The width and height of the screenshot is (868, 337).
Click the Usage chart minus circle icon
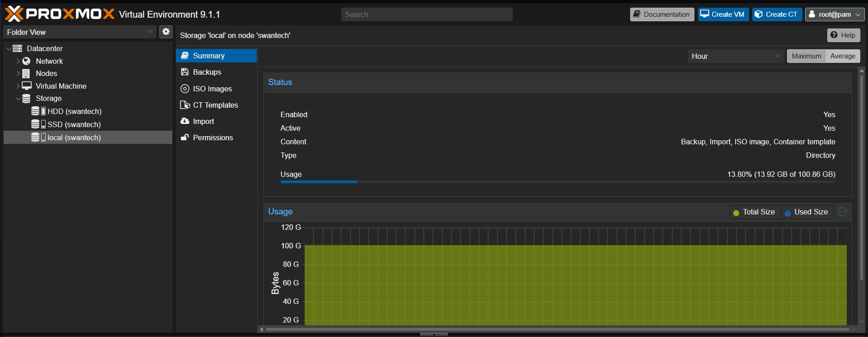pyautogui.click(x=842, y=212)
